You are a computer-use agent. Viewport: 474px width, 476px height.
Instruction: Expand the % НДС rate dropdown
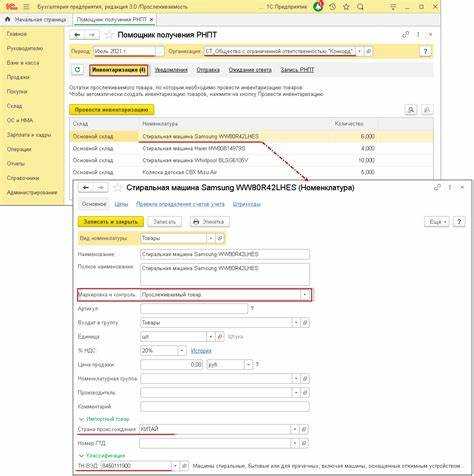coord(181,351)
